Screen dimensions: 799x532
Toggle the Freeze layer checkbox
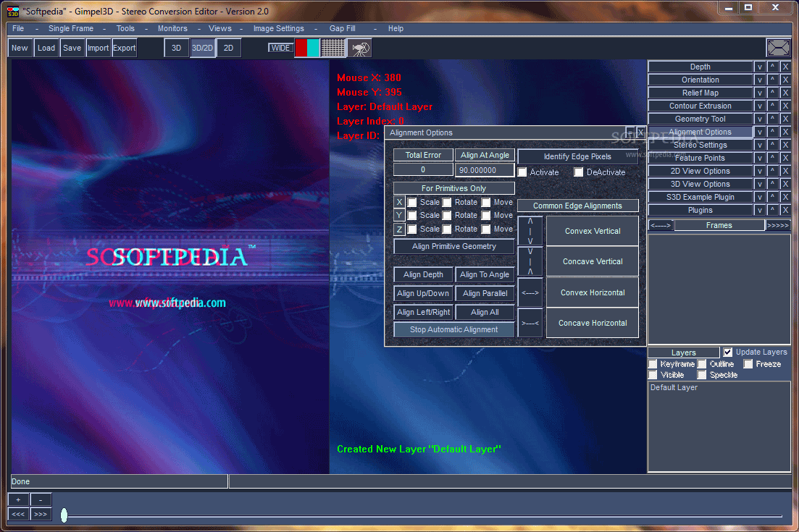tap(748, 363)
